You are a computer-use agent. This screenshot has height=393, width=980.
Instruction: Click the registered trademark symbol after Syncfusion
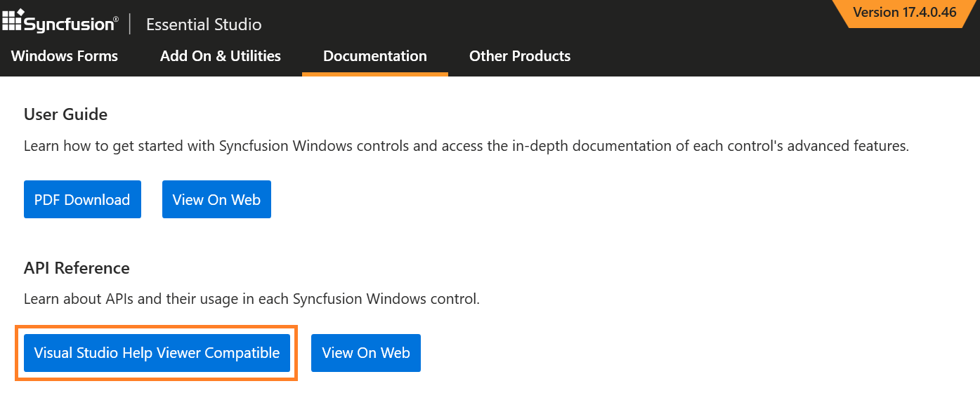[116, 19]
